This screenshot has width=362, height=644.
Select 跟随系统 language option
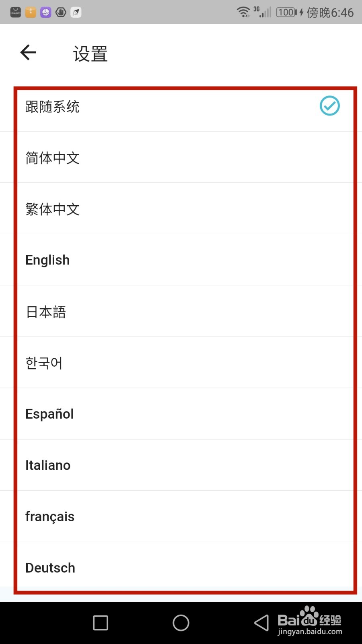(x=181, y=106)
